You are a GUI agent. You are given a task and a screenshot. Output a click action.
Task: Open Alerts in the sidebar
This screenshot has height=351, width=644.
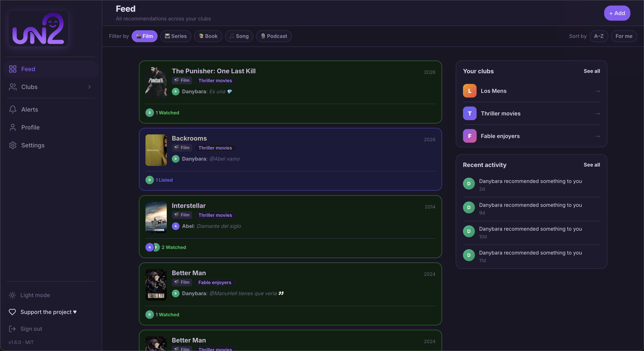[51, 109]
